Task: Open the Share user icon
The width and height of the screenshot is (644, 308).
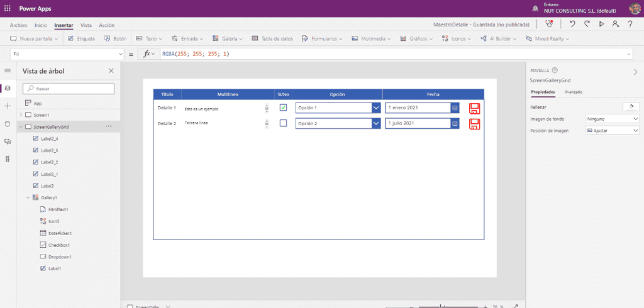Action: click(615, 25)
